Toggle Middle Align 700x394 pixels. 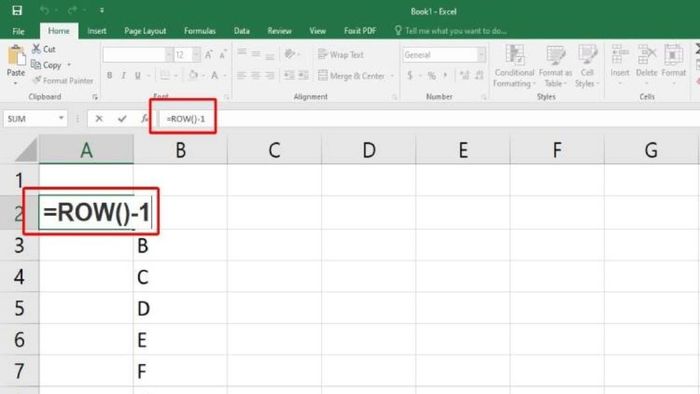click(x=256, y=54)
